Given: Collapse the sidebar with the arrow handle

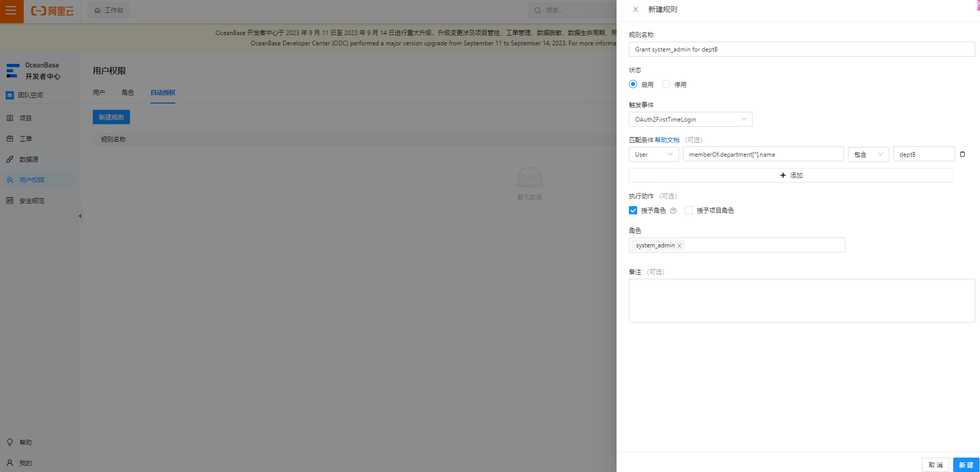Looking at the screenshot, I should (x=80, y=216).
